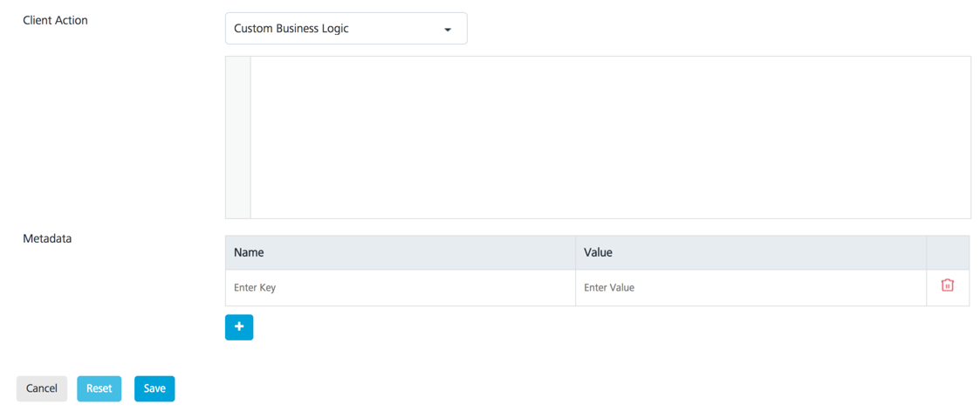Click the Metadata section label
The height and width of the screenshot is (412, 980).
click(x=47, y=238)
